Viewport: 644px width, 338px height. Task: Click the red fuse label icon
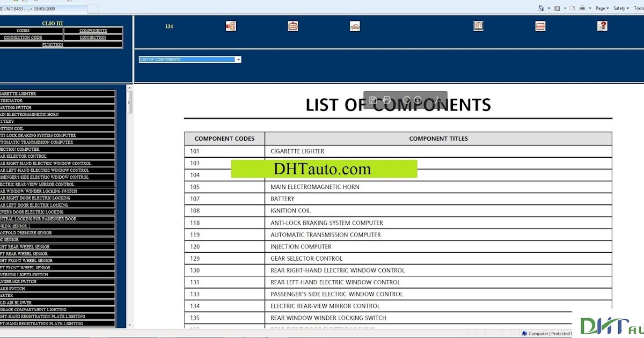540,26
